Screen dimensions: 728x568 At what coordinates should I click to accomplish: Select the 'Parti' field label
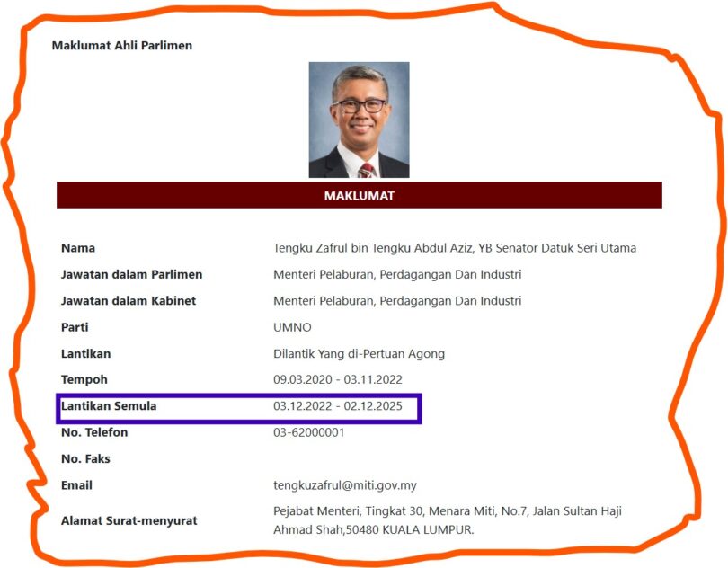75,327
